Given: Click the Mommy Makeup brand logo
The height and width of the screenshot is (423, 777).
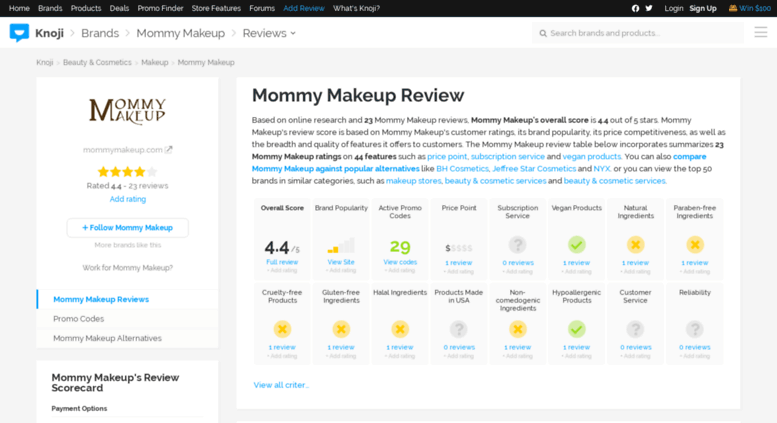Looking at the screenshot, I should tap(127, 111).
